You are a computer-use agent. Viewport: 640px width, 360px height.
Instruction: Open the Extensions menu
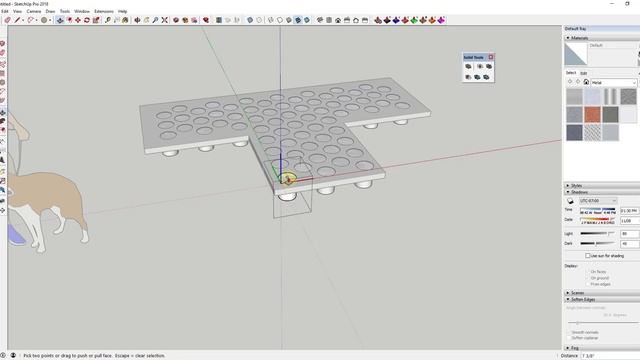(104, 11)
